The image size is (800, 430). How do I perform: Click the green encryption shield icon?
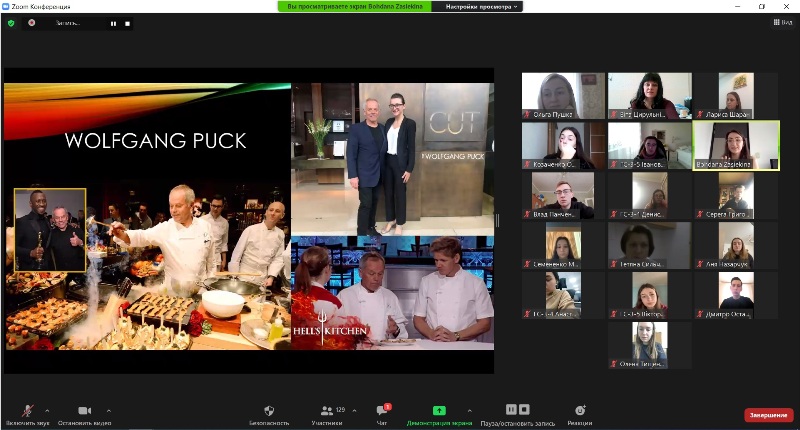11,23
